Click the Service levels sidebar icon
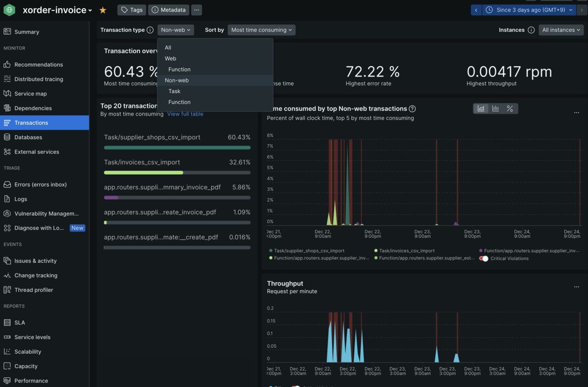Screen dimensions: 588x387 click(x=7, y=337)
